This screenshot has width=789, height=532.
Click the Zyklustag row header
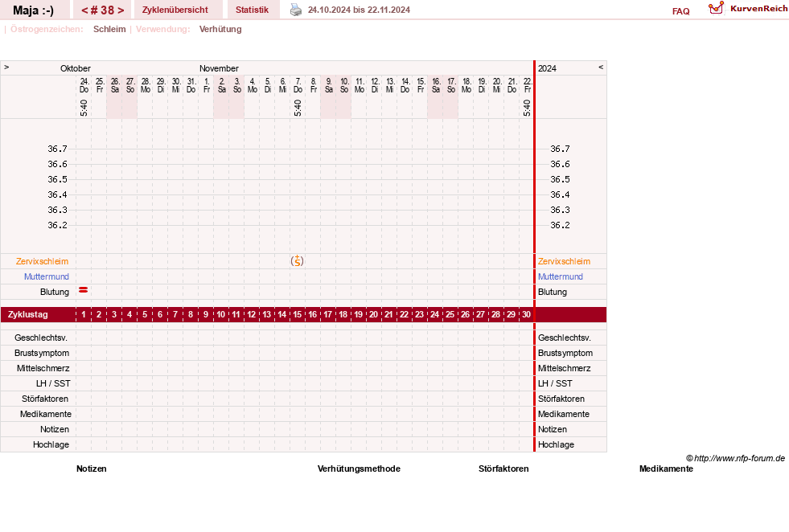28,315
